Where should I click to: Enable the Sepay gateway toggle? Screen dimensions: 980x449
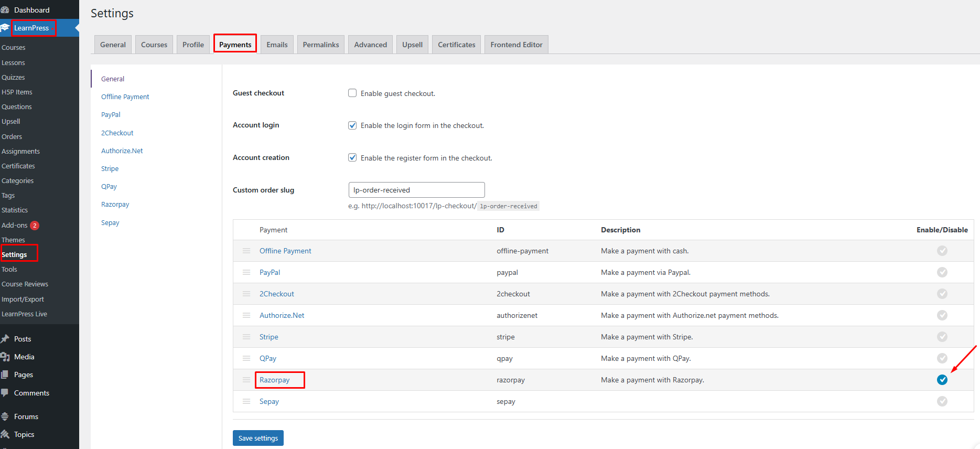942,401
